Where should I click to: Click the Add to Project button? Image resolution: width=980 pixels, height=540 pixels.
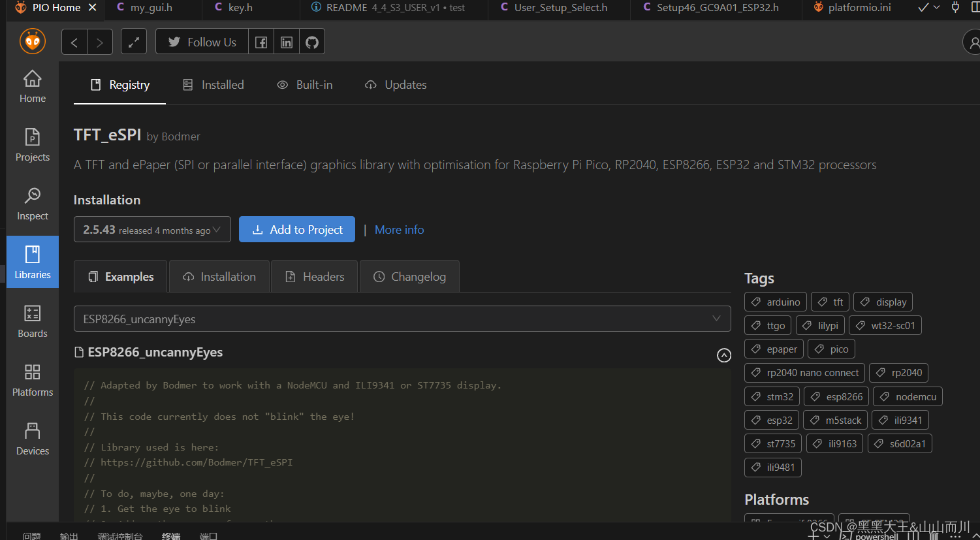pyautogui.click(x=297, y=229)
